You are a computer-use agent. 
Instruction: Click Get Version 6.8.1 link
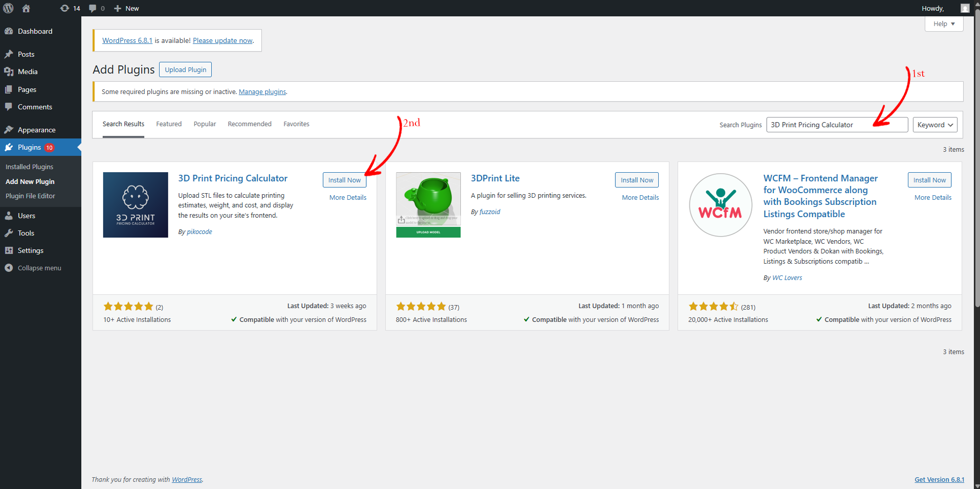[x=939, y=479]
